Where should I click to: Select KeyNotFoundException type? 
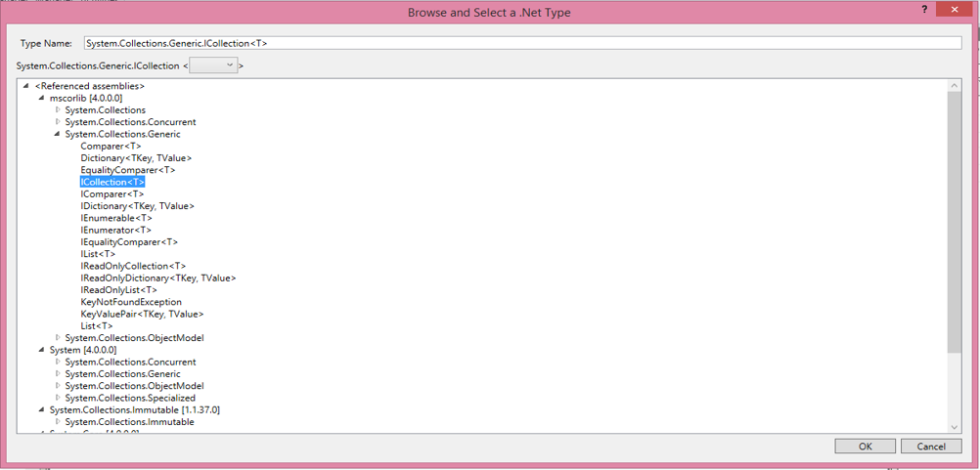131,302
